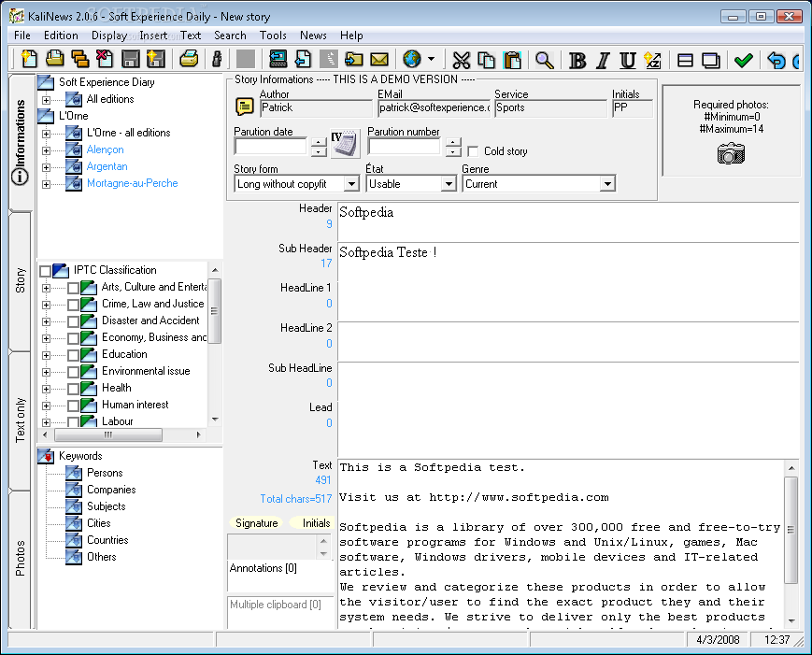Check the Crime, Law and Justice checkbox
Viewport: 812px width, 655px height.
click(73, 305)
